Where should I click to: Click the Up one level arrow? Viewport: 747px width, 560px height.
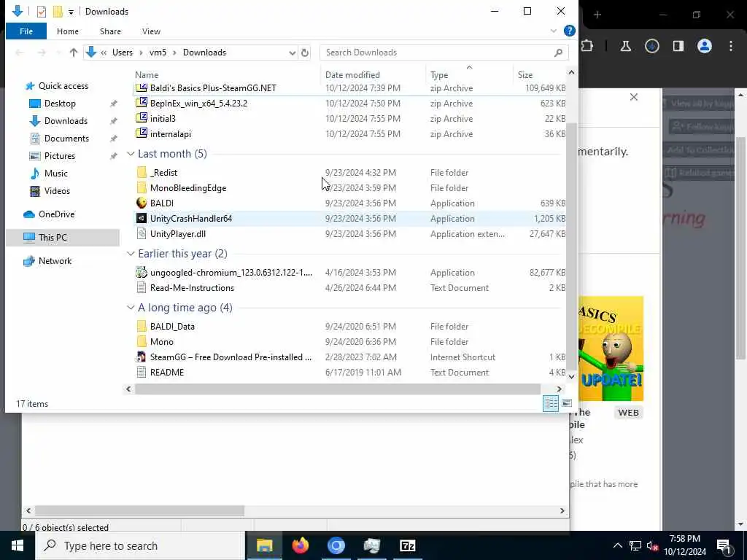74,52
